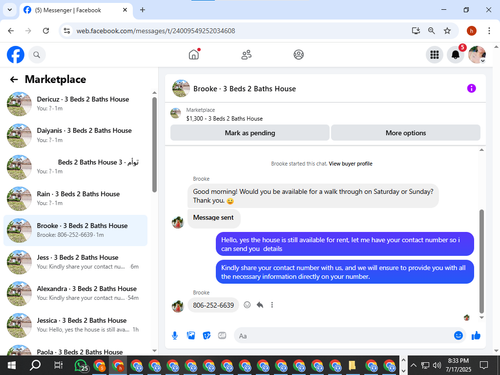Open site information icon in address bar
Image resolution: width=500 pixels, height=375 pixels.
click(x=67, y=31)
